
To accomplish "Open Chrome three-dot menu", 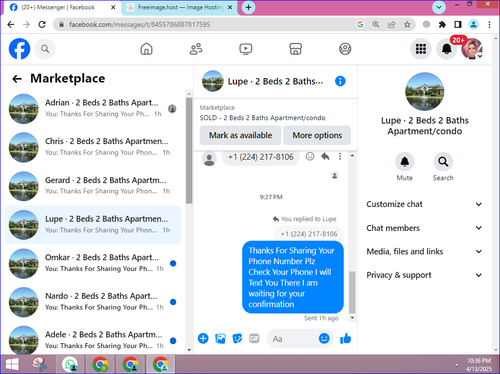I will pos(489,24).
